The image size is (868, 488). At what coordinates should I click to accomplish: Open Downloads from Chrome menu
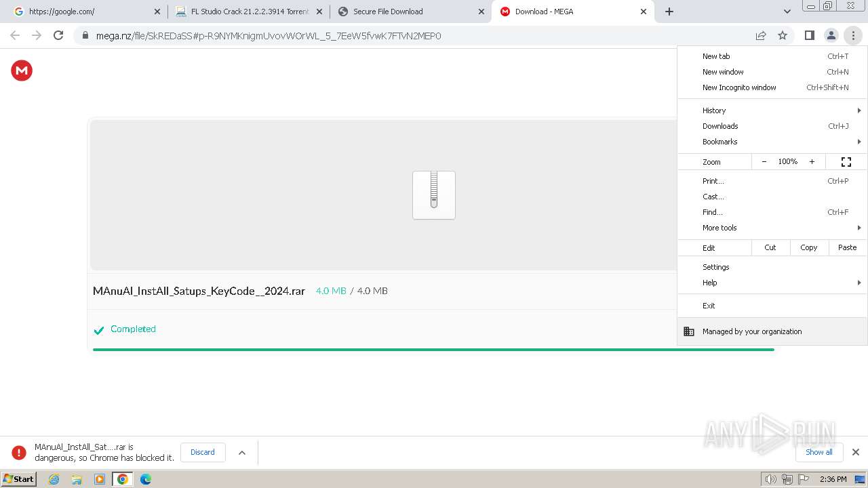pos(772,126)
